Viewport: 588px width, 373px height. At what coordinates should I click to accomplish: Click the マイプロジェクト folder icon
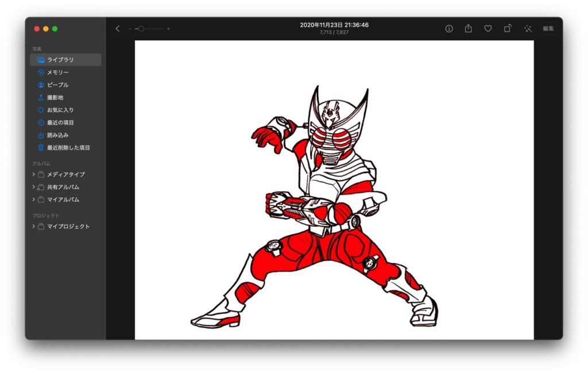click(41, 226)
